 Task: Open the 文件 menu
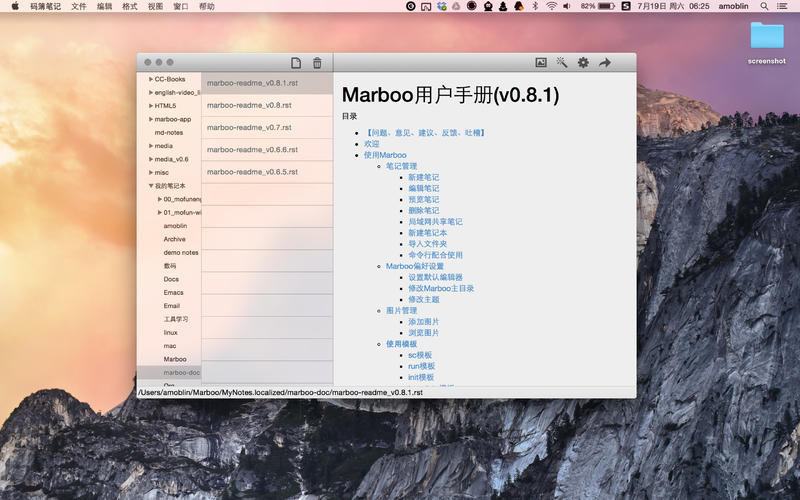[79, 6]
